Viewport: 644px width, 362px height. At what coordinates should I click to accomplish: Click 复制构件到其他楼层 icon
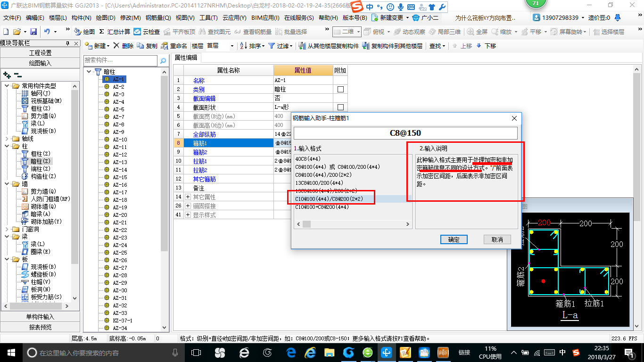coord(392,46)
